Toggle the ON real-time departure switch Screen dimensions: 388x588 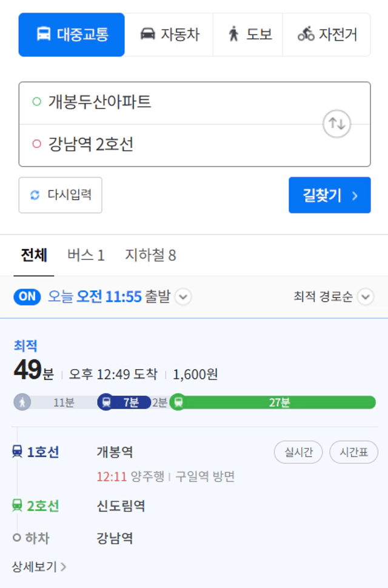27,296
